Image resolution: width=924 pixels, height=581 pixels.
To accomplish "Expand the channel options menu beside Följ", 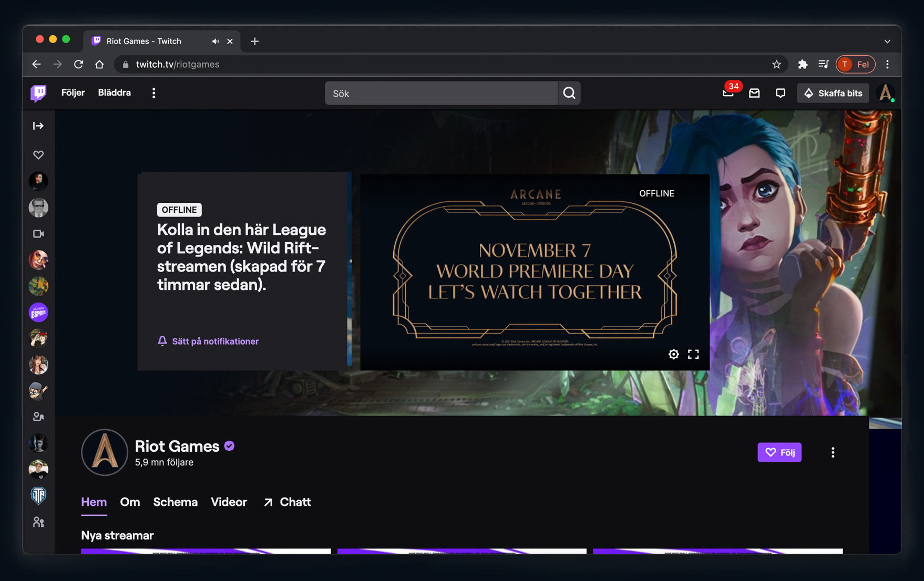I will coord(833,452).
